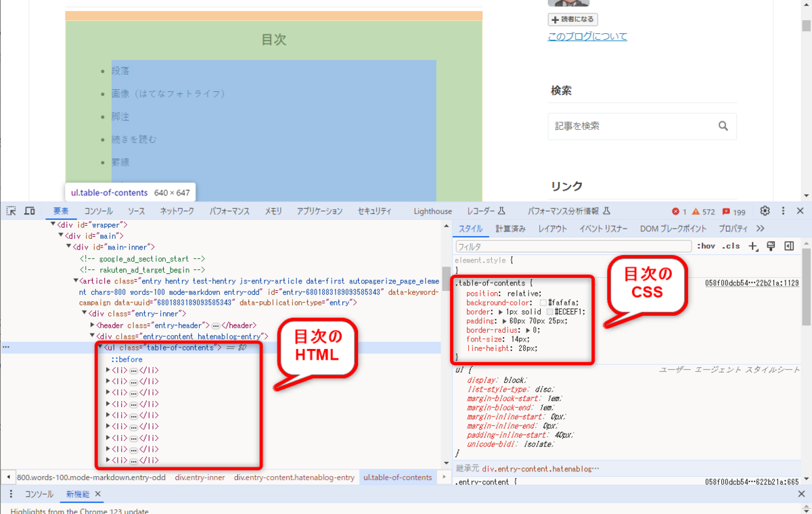This screenshot has width=812, height=514.
Task: Close the bottom drawer panel
Action: click(x=801, y=494)
